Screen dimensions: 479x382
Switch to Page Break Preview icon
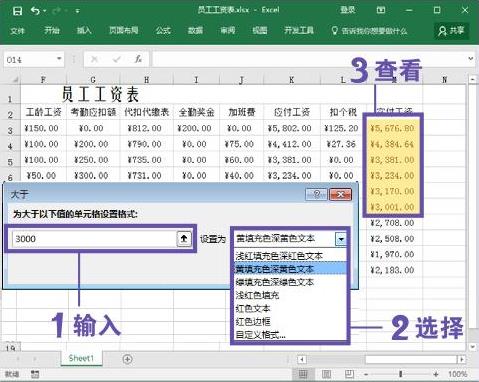[349, 374]
